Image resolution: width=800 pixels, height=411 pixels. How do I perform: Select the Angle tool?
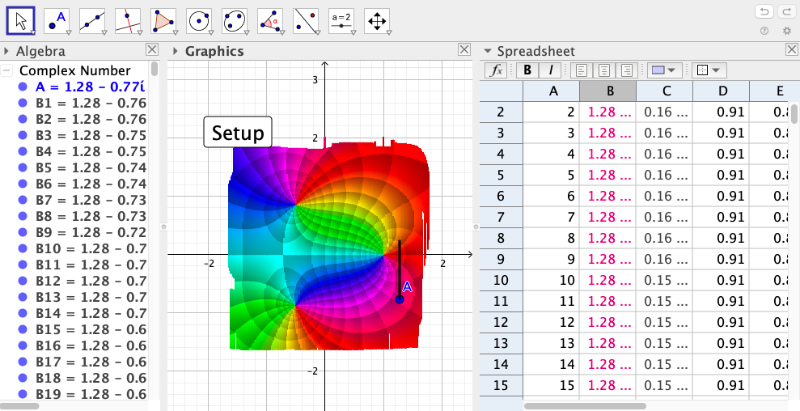(x=270, y=21)
